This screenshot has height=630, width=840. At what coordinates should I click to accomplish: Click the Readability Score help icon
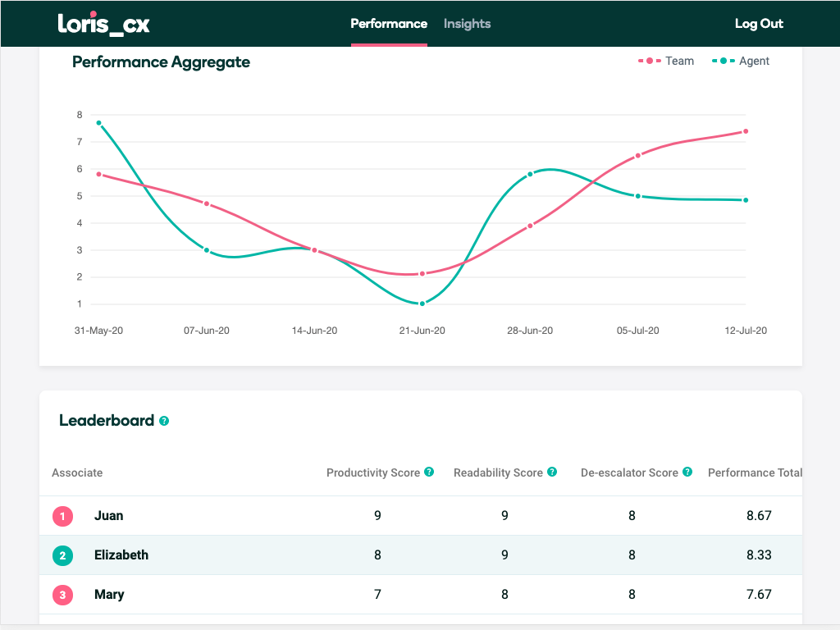(x=552, y=472)
